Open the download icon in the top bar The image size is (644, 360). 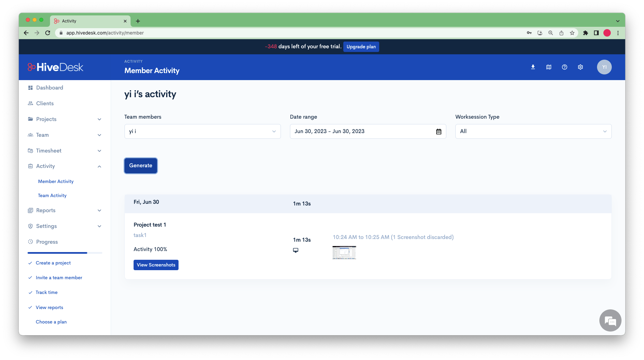click(x=533, y=67)
